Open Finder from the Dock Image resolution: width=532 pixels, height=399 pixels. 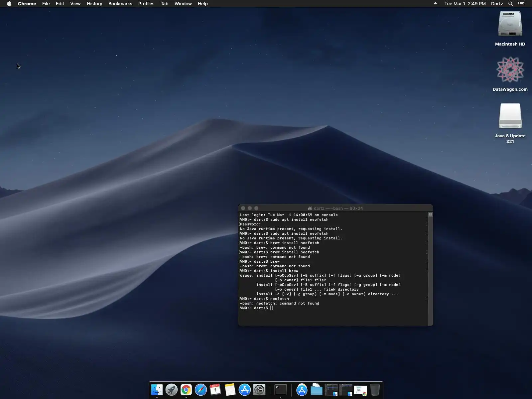pyautogui.click(x=157, y=390)
